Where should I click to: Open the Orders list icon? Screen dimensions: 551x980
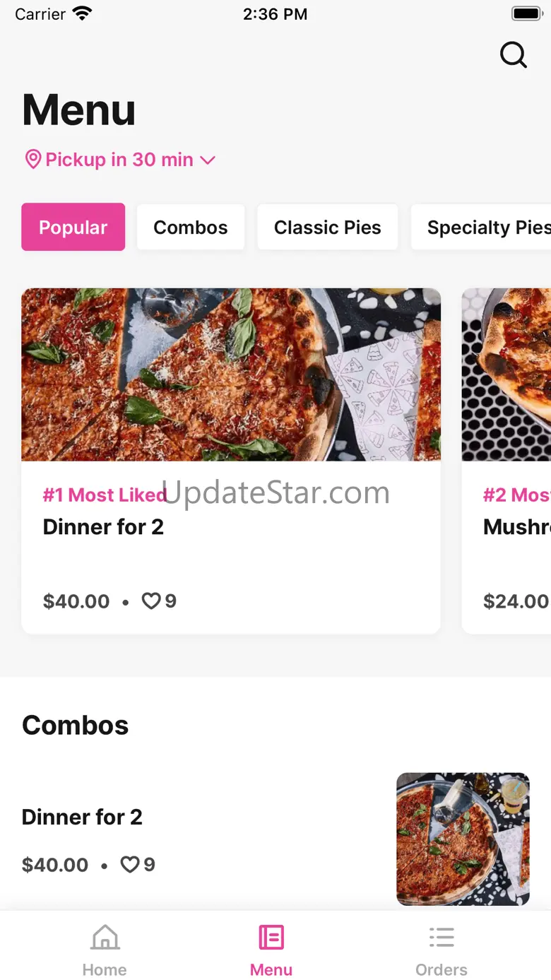point(442,938)
